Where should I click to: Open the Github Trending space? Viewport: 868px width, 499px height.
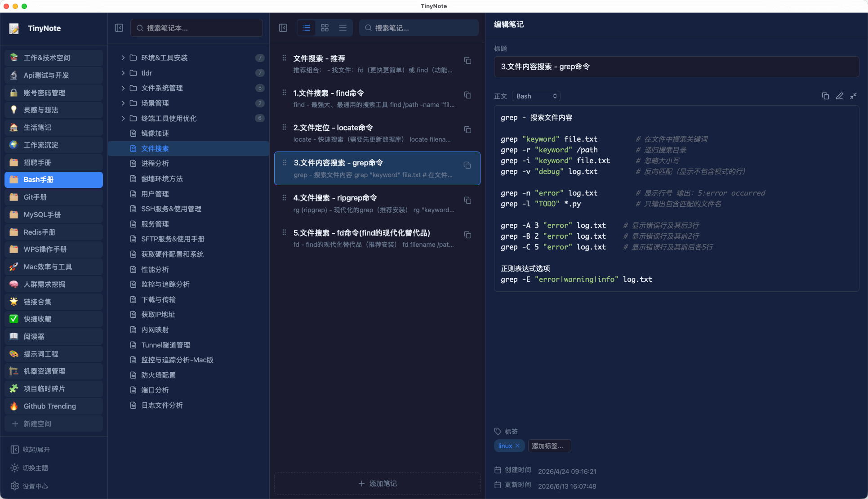tap(53, 406)
